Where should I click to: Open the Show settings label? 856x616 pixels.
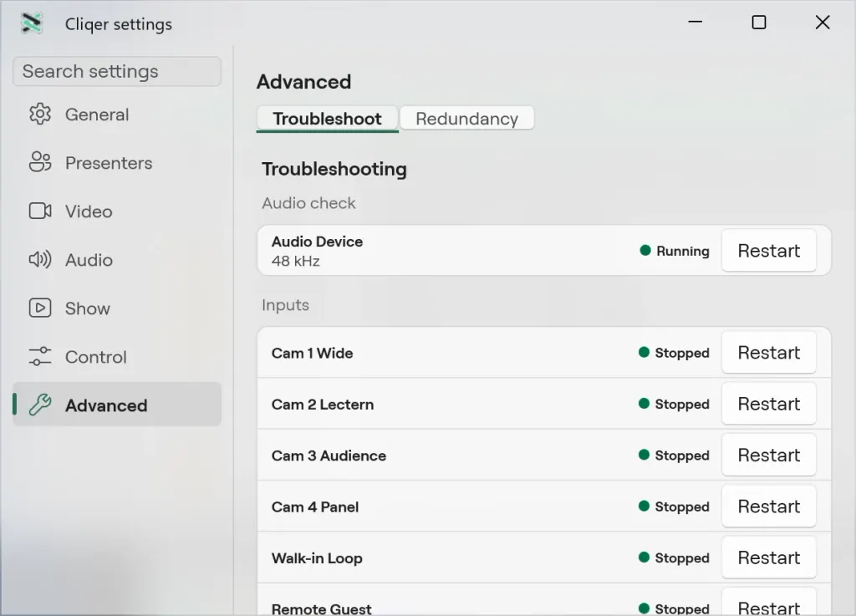click(87, 308)
